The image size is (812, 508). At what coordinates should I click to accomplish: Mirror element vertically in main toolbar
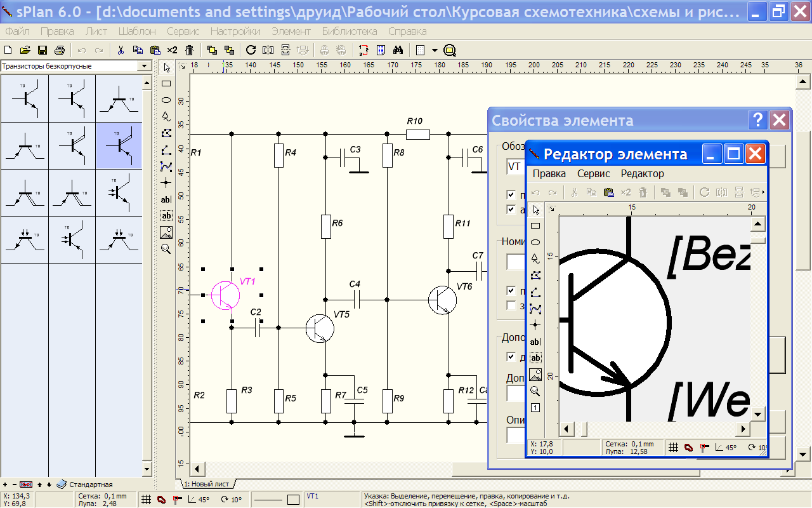point(285,50)
